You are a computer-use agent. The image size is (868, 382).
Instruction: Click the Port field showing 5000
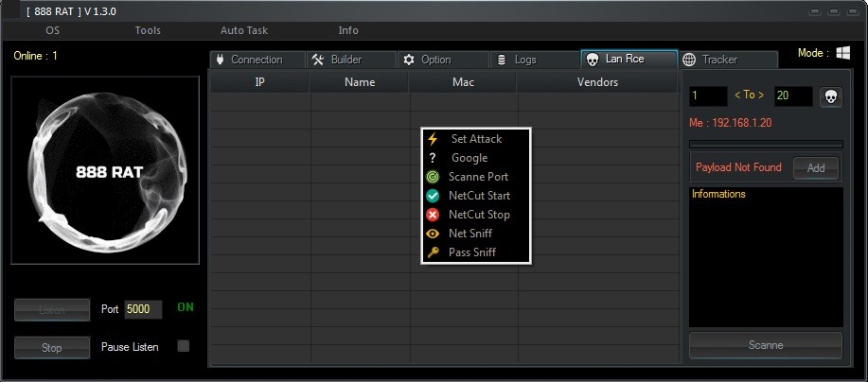143,309
